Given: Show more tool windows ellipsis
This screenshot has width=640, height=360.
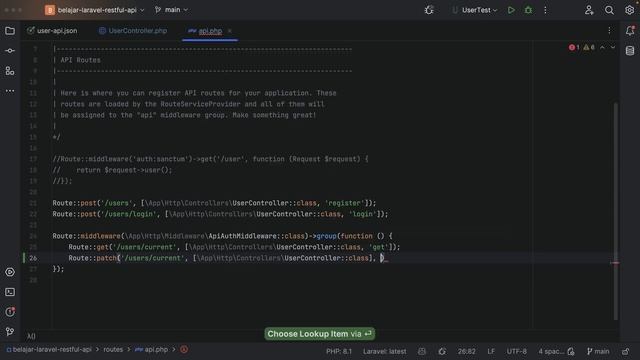Looking at the screenshot, I should click(x=10, y=91).
